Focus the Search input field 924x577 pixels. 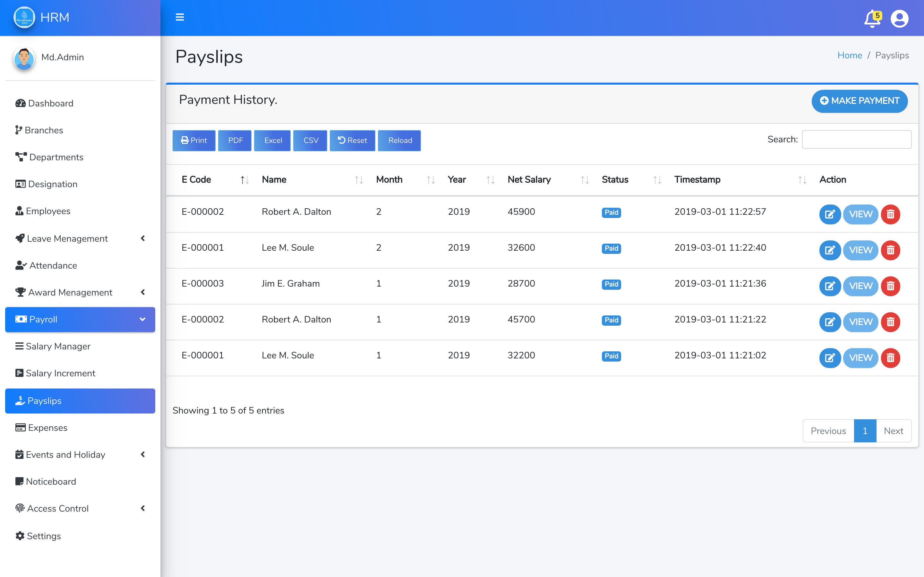[x=856, y=139]
